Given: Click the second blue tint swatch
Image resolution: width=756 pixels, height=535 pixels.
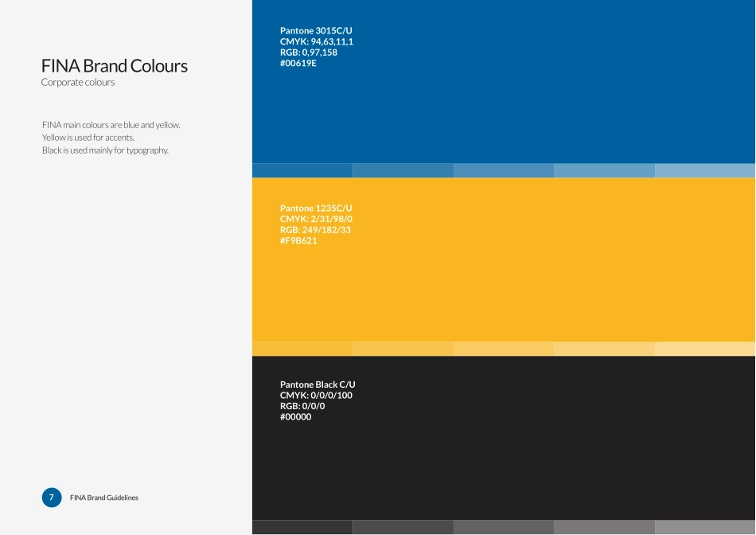Looking at the screenshot, I should 403,170.
